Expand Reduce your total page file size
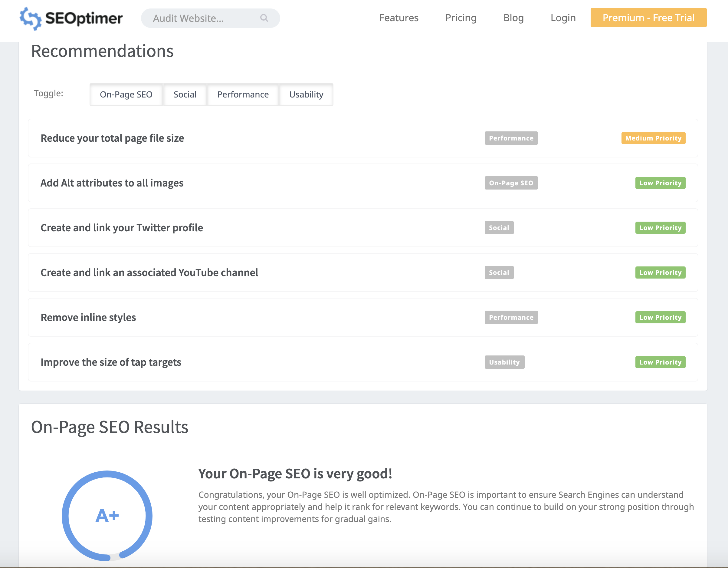The height and width of the screenshot is (568, 728). 112,138
